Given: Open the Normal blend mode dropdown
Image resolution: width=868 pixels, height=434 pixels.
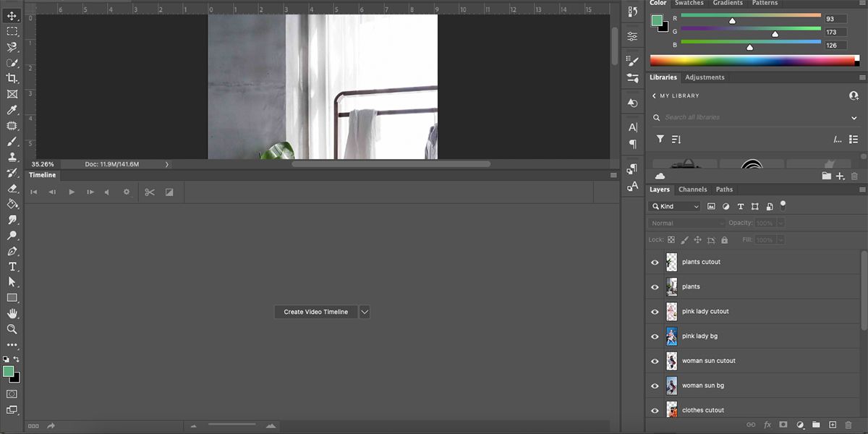Looking at the screenshot, I should tap(686, 224).
